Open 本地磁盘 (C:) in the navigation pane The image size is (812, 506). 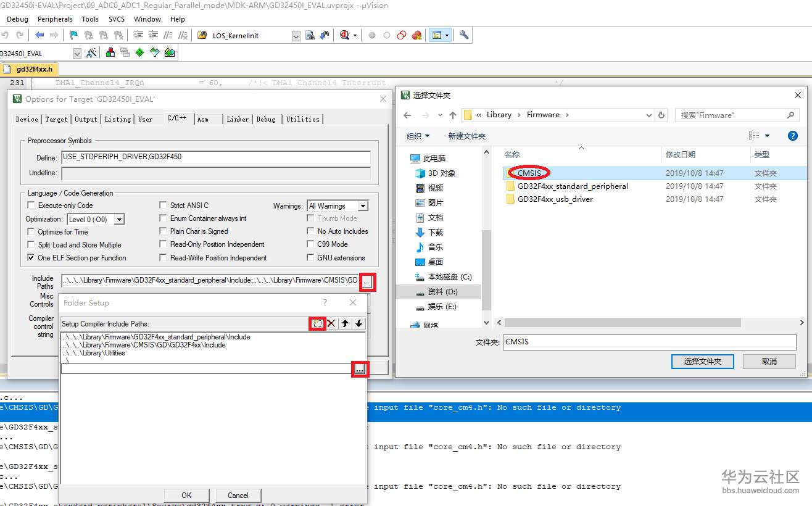443,277
